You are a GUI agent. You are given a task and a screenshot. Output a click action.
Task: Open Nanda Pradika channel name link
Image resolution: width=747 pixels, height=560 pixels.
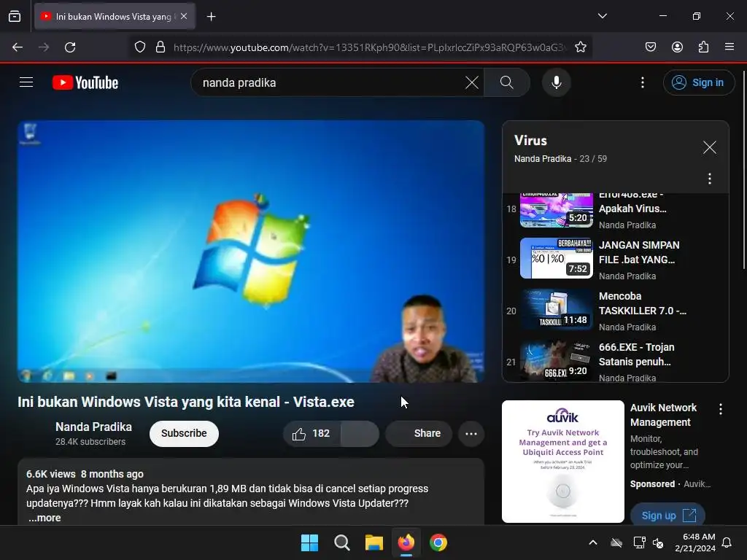tap(93, 427)
